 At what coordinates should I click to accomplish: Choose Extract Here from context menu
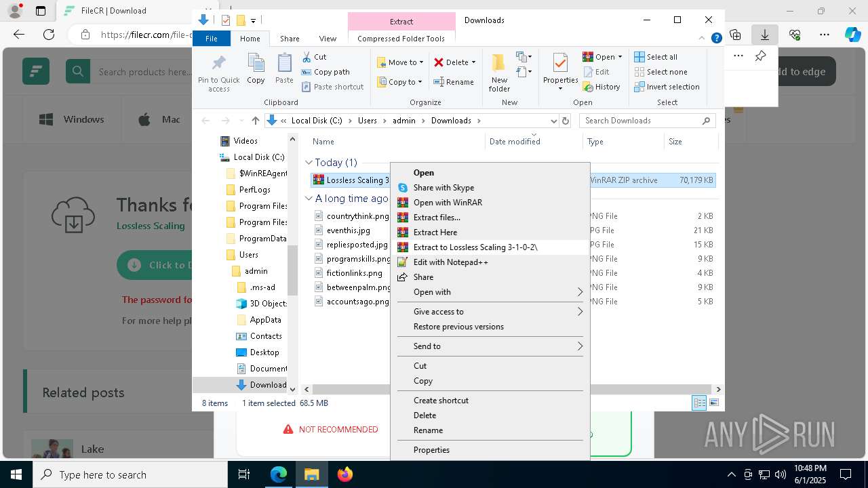tap(491, 232)
